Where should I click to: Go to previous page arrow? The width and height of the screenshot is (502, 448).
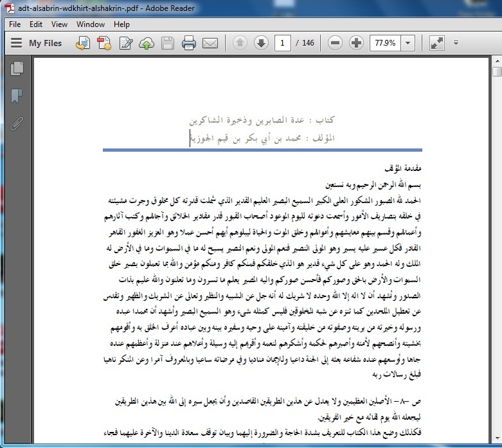coord(239,43)
